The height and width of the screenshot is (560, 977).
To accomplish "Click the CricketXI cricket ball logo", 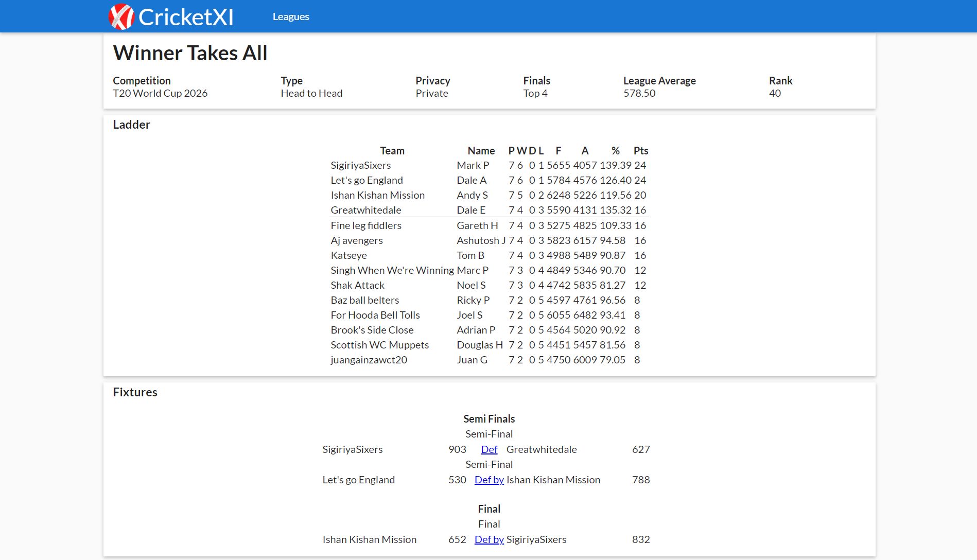I will [121, 17].
